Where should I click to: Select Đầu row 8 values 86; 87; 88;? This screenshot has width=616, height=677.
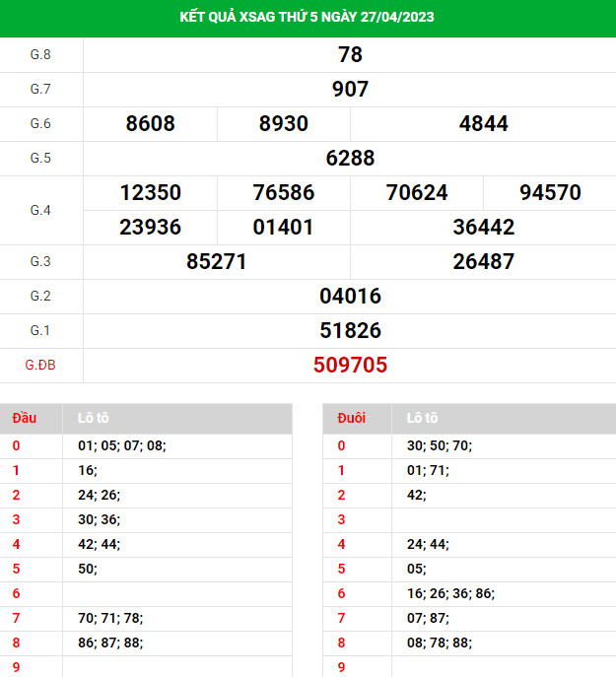tap(110, 643)
